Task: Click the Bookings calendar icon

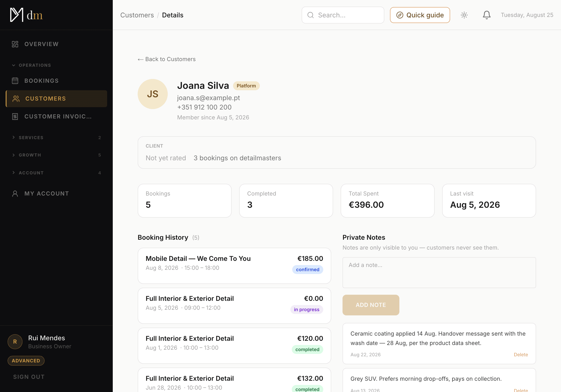Action: point(15,81)
